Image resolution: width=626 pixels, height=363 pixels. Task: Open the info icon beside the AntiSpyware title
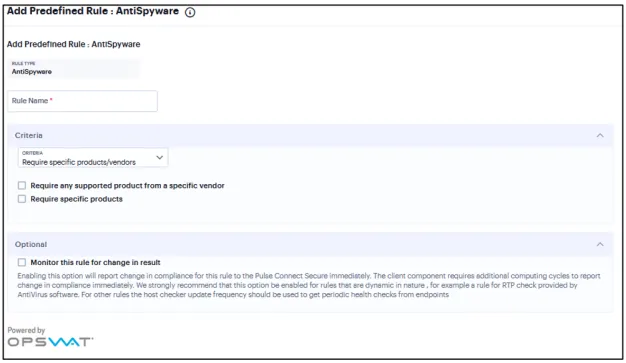(190, 12)
